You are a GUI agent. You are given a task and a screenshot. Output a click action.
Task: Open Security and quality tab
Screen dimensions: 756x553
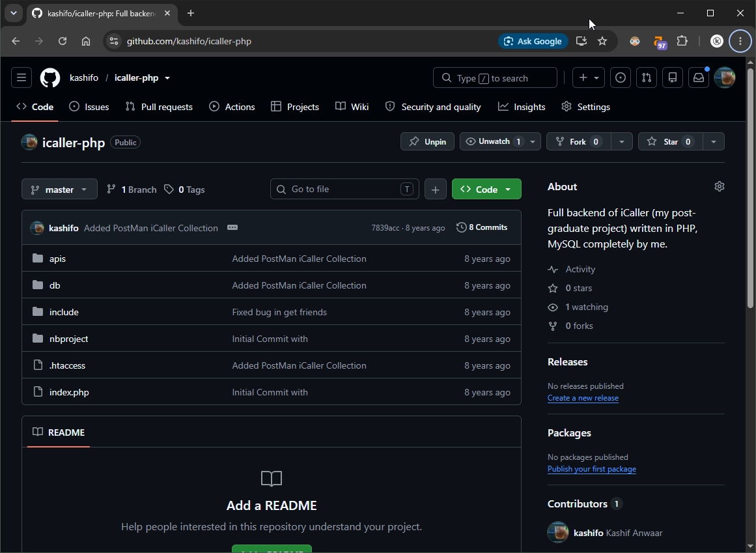pos(433,107)
